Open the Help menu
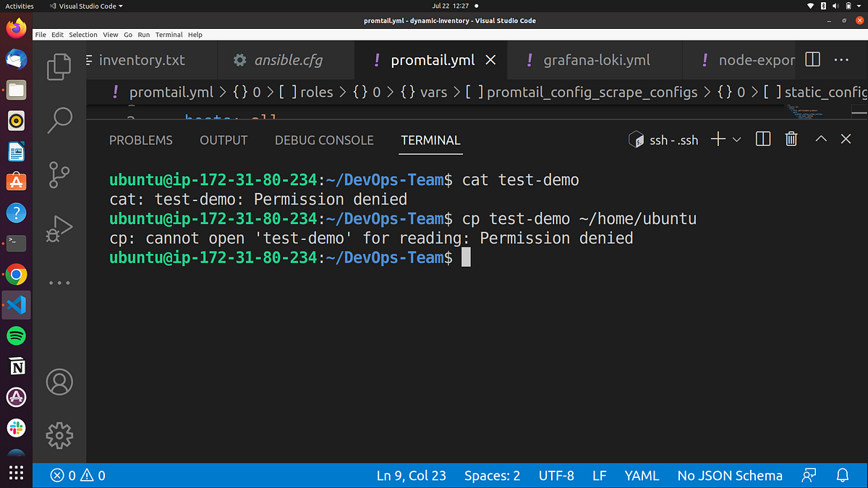 (195, 35)
